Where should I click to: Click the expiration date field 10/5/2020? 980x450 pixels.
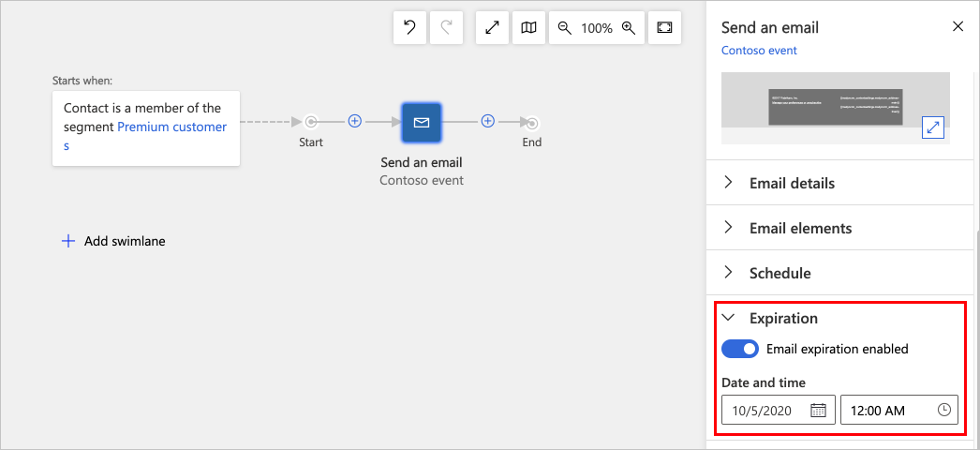pos(779,410)
